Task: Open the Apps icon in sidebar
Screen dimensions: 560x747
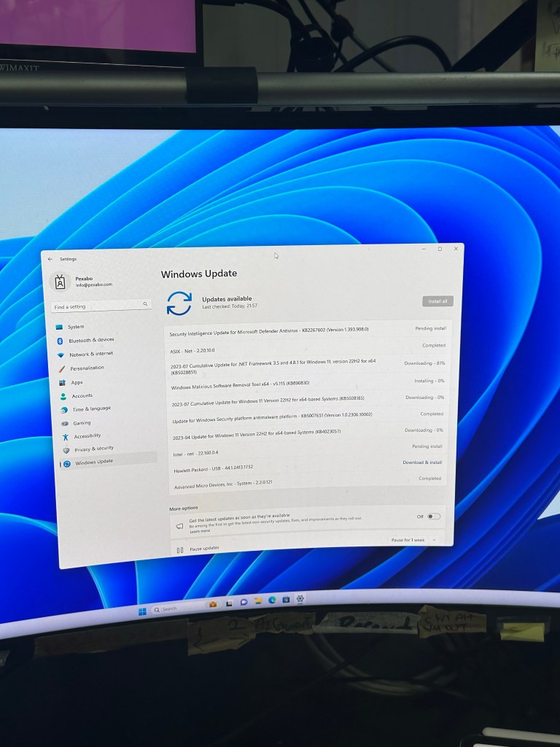Action: coord(63,382)
